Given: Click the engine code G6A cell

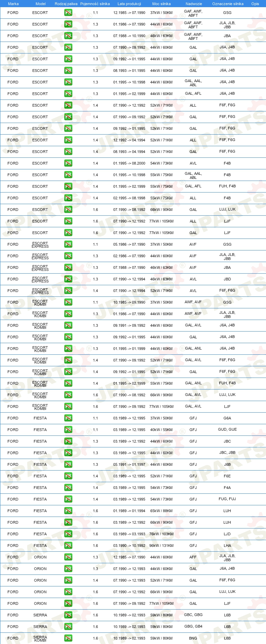Looking at the screenshot, I should [x=227, y=418].
